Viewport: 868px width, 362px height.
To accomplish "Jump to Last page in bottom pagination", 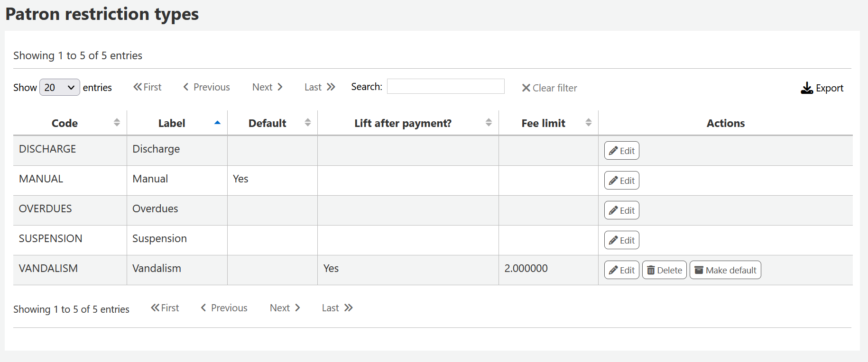I will click(337, 308).
